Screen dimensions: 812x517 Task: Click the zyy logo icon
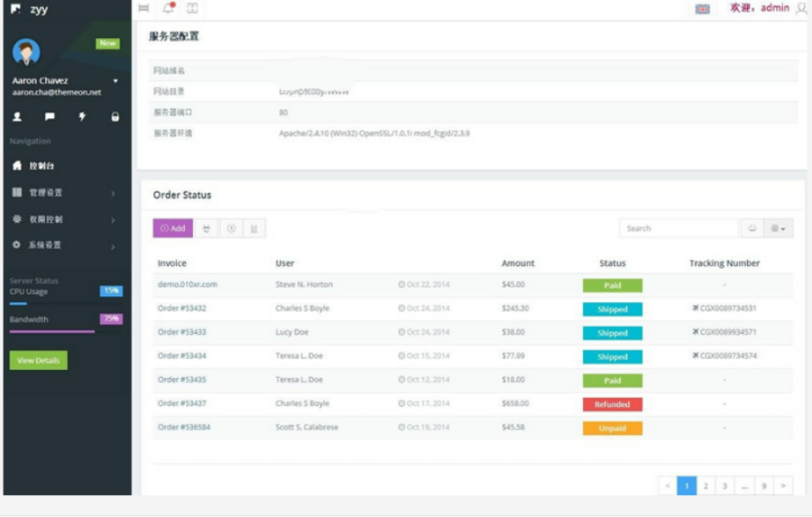(x=15, y=9)
